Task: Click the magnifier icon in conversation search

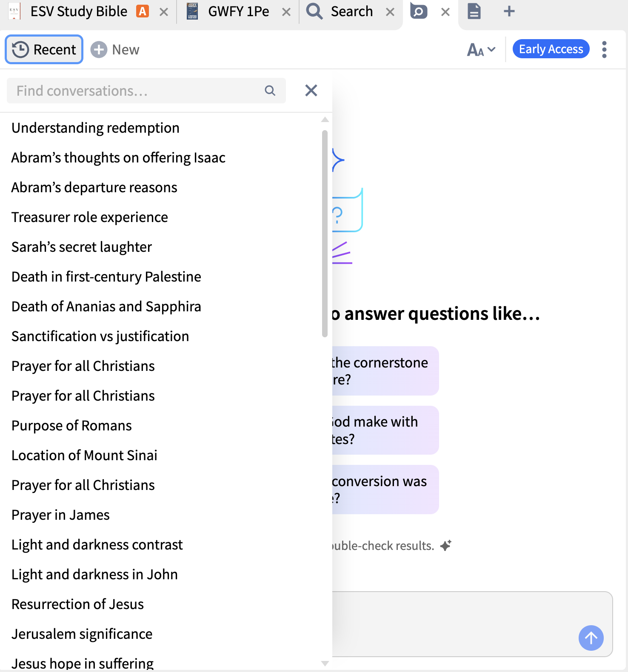Action: click(270, 91)
